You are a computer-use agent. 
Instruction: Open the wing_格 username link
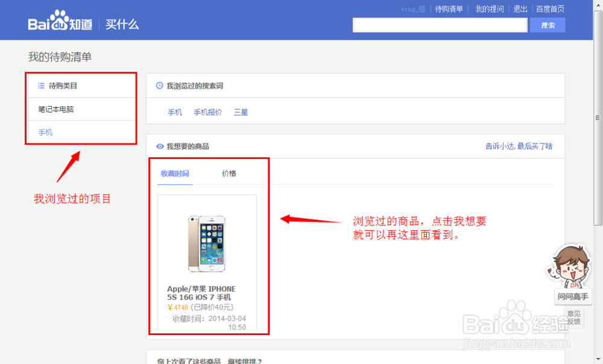[x=412, y=9]
